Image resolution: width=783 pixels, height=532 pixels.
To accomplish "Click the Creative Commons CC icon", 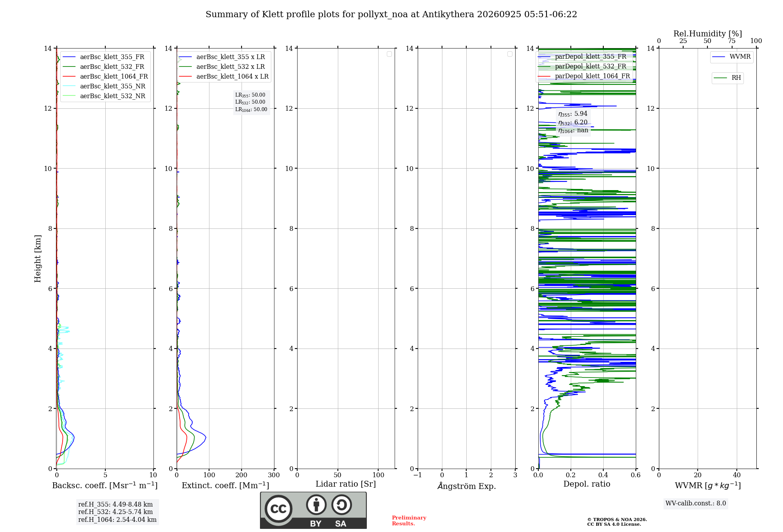I will point(278,509).
